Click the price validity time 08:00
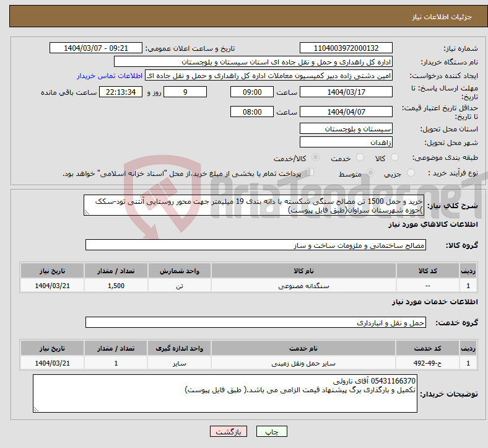This screenshot has height=448, width=488. coord(252,112)
